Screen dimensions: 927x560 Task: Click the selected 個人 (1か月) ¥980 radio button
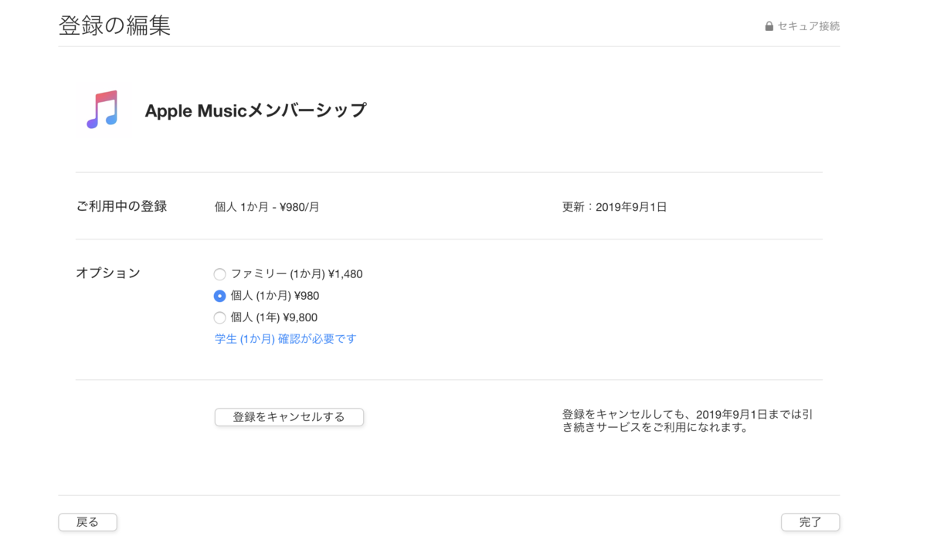coord(219,295)
